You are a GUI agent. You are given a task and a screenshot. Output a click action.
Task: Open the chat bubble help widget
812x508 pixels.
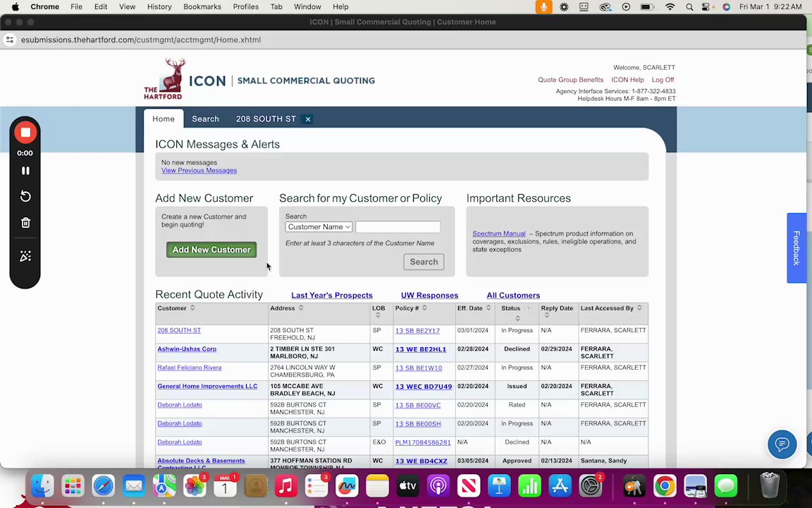pos(782,445)
